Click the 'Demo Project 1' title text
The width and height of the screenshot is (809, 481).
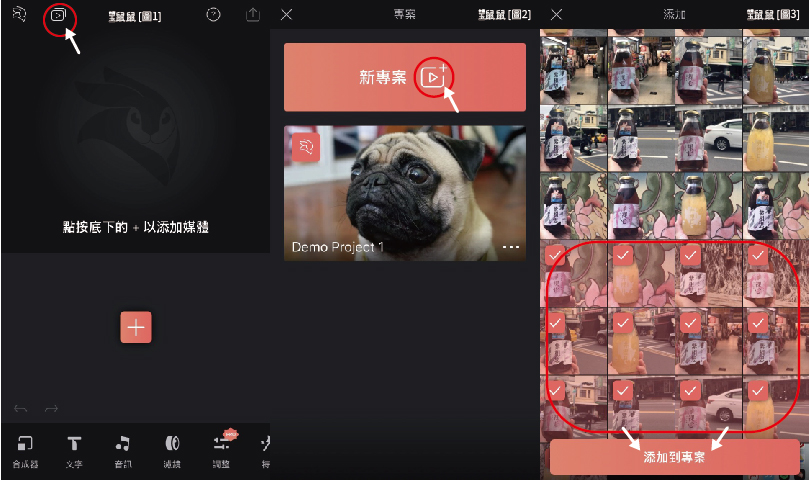point(337,247)
